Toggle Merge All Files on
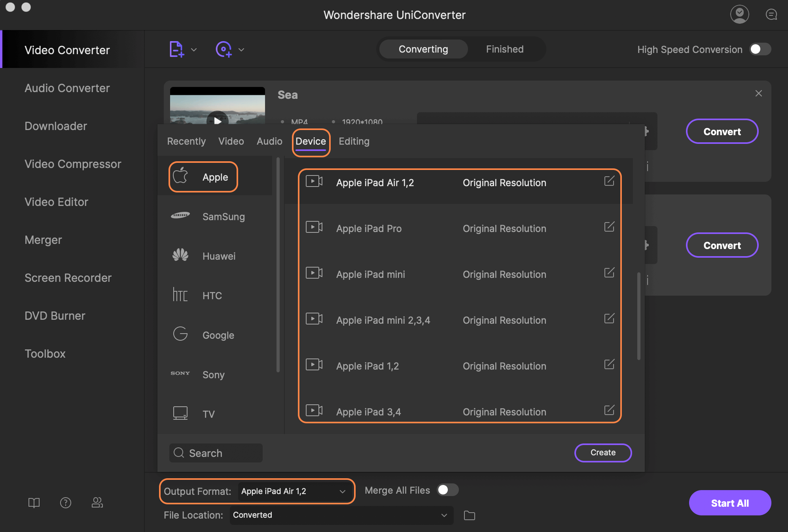Screen dimensions: 788x532 (x=447, y=490)
